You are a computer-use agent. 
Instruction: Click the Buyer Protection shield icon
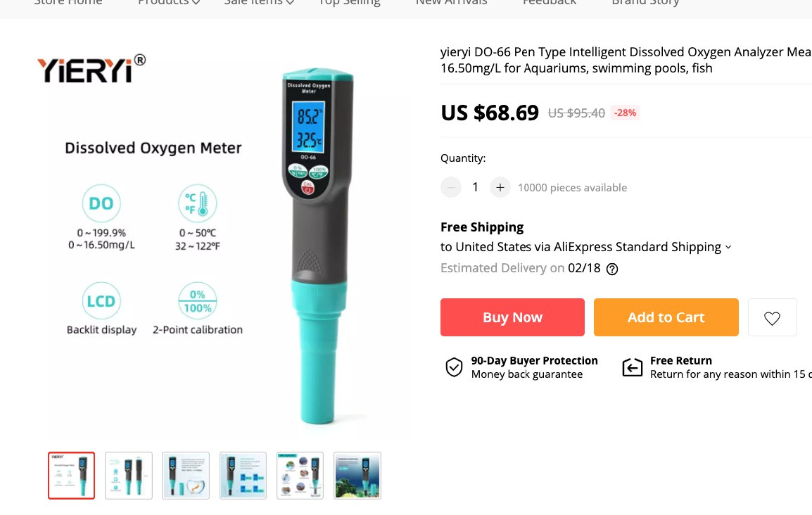pyautogui.click(x=454, y=367)
